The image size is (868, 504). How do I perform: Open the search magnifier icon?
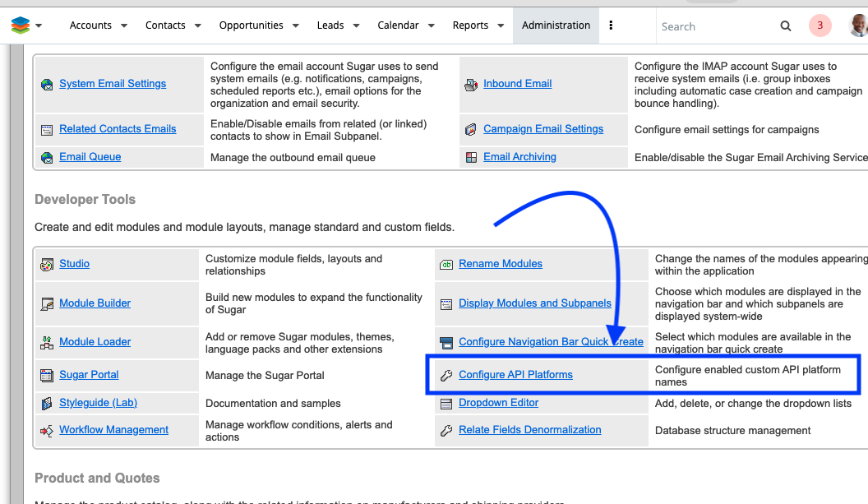point(785,25)
